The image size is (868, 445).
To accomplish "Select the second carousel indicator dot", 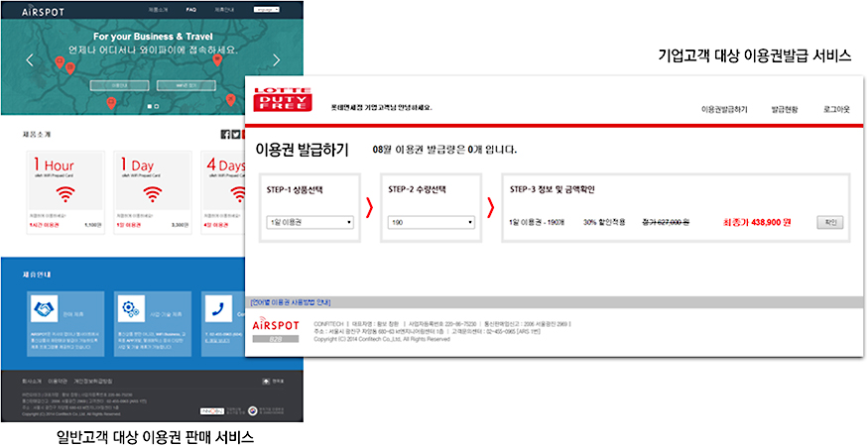I will 157,106.
